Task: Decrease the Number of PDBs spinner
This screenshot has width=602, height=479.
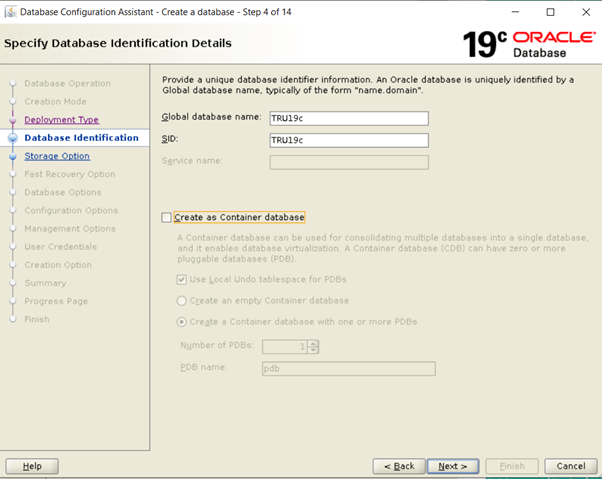Action: pos(313,350)
